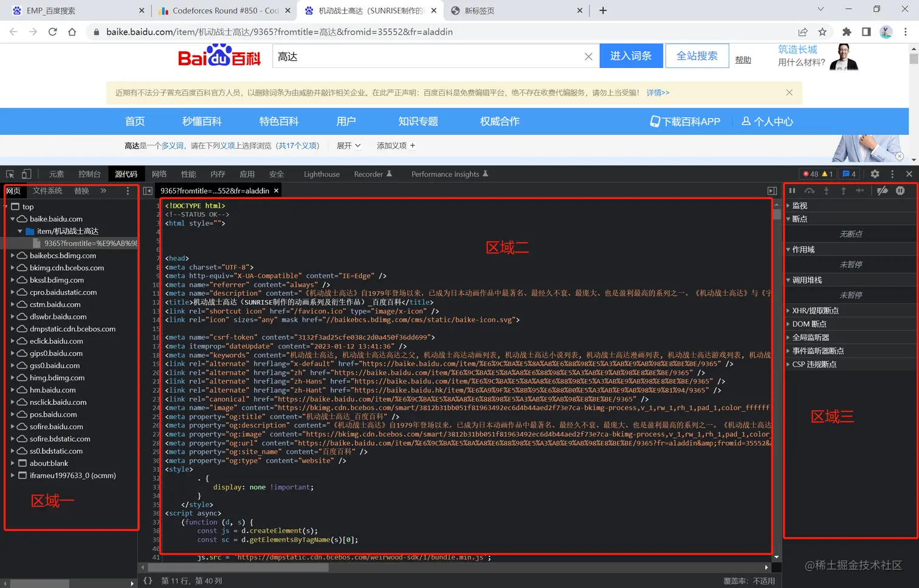Open the user profile avatar

[x=886, y=32]
